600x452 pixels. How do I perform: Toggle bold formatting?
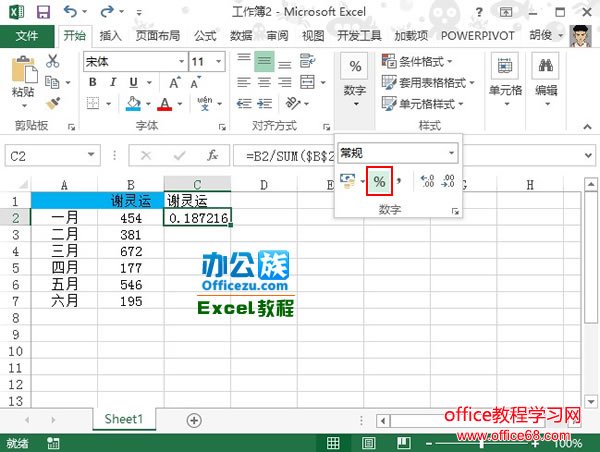click(93, 82)
